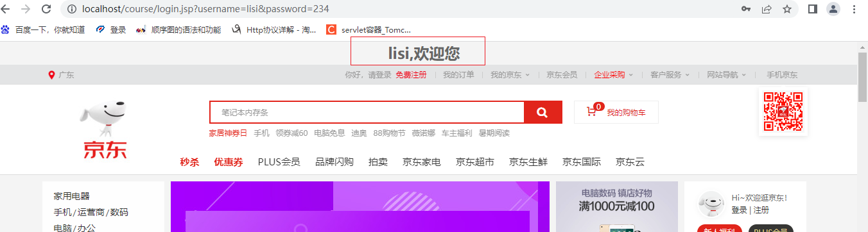Open the 百度一下，你就知道 bookmark

pos(43,29)
